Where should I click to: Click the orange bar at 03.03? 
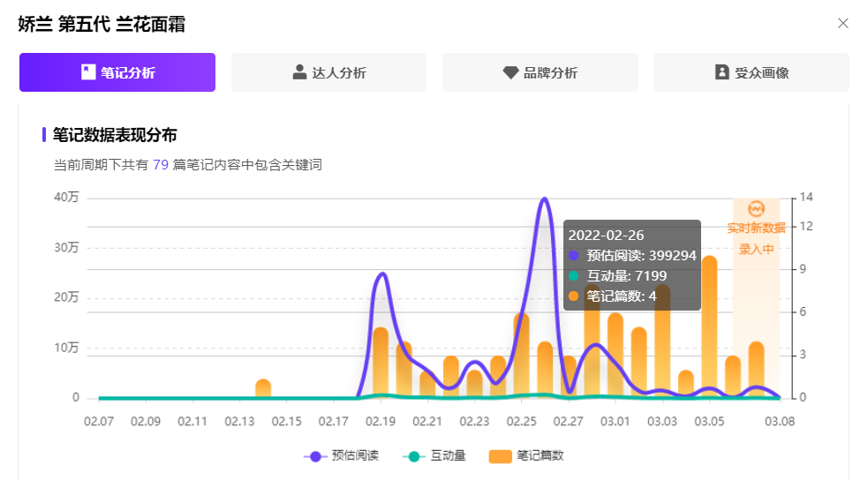click(662, 341)
